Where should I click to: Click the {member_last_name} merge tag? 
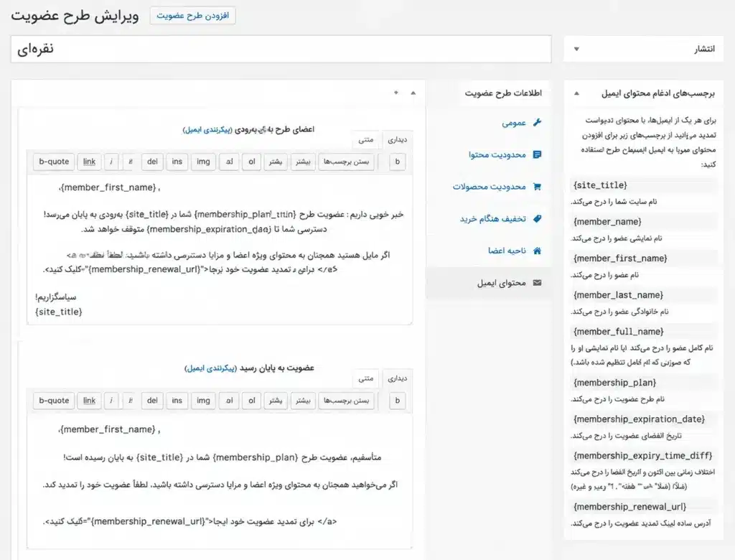point(618,295)
